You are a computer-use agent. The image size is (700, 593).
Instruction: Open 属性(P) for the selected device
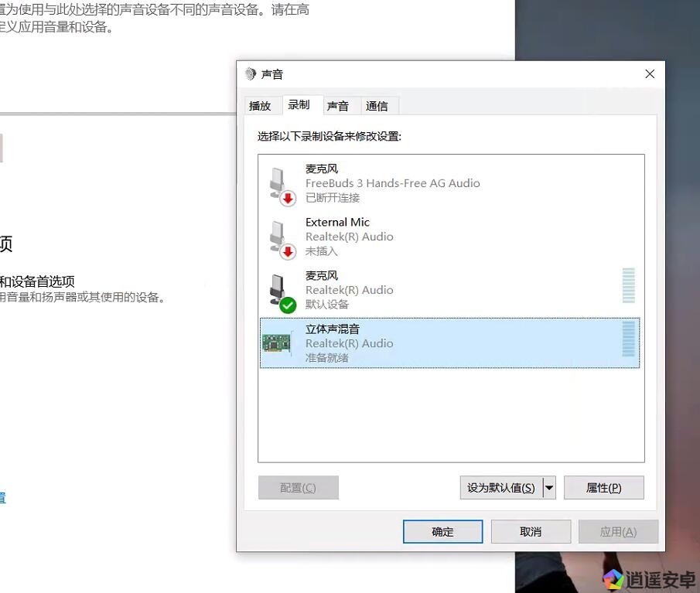603,488
